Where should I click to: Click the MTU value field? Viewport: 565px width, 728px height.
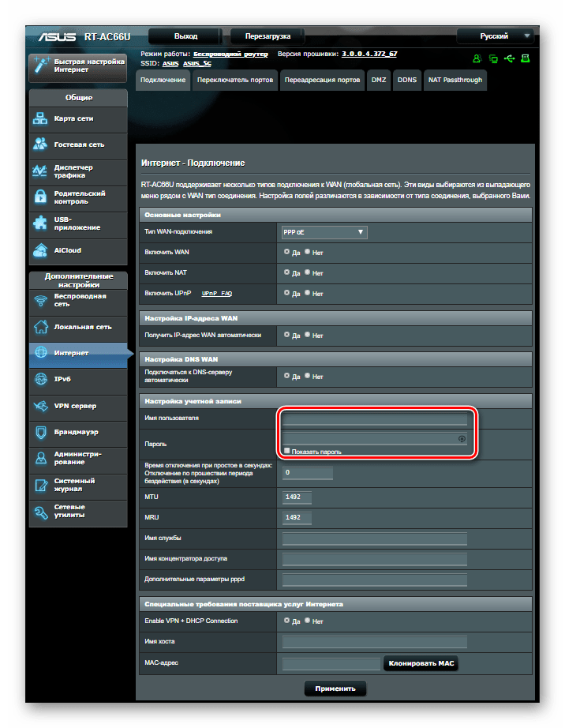(x=297, y=497)
